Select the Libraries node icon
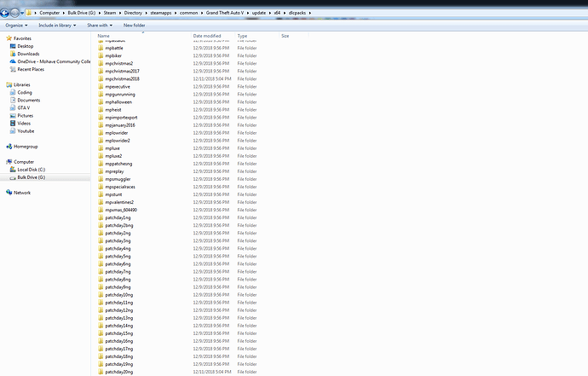 pos(9,84)
